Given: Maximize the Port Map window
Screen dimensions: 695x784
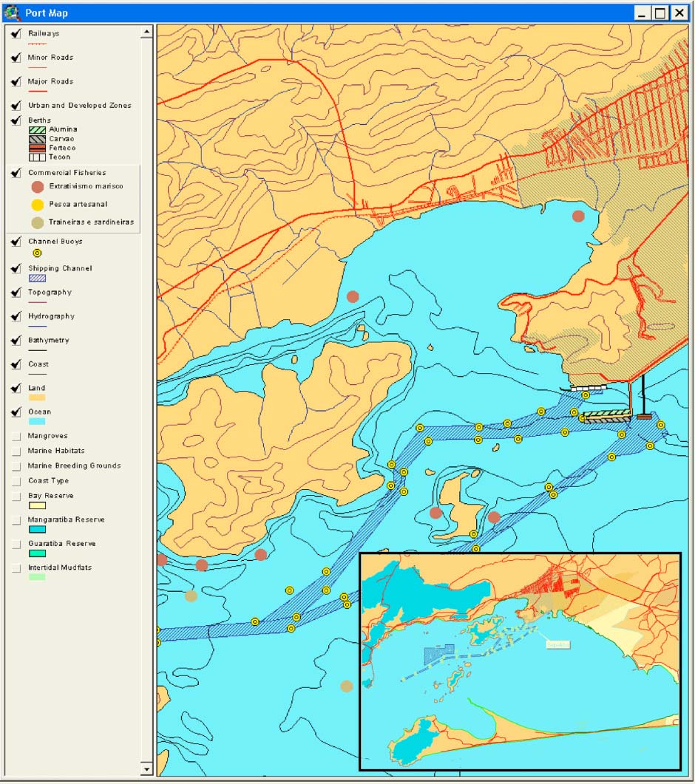Looking at the screenshot, I should coord(660,13).
